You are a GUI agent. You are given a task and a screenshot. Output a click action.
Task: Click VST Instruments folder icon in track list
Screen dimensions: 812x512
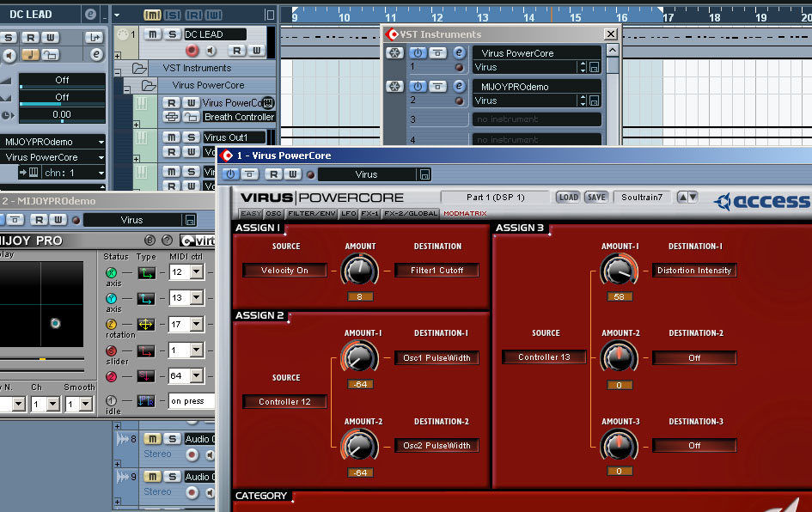click(x=139, y=68)
